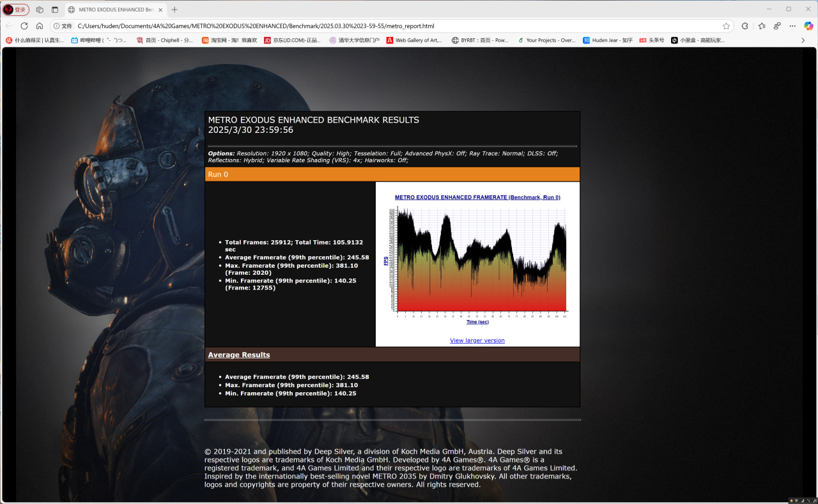Maximize the browser window
Viewport: 818px width, 504px height.
(x=789, y=9)
